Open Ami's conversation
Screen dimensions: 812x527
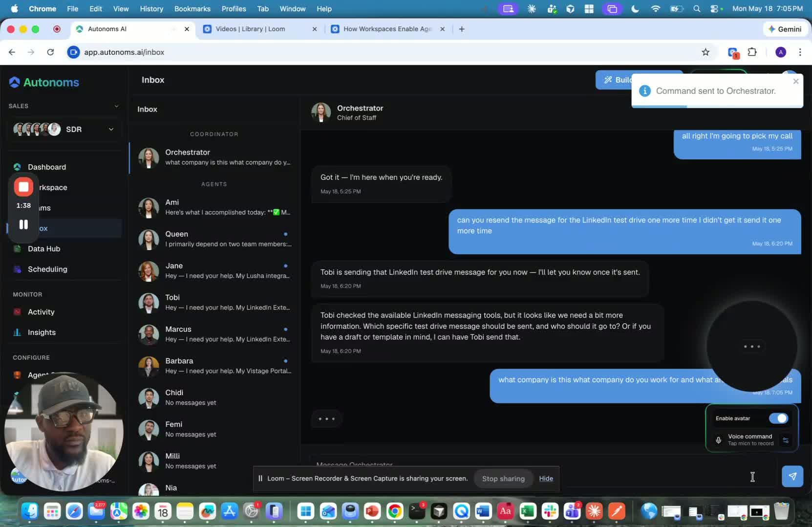[x=214, y=207]
